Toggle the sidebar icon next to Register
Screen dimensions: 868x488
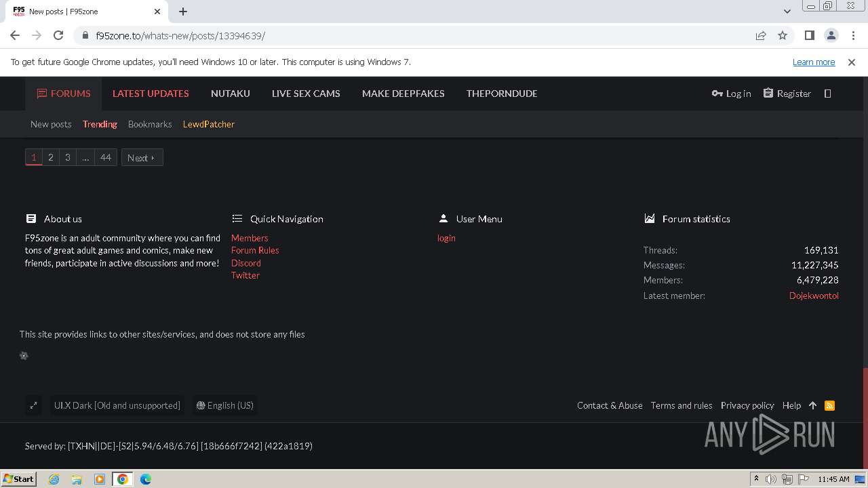[827, 94]
